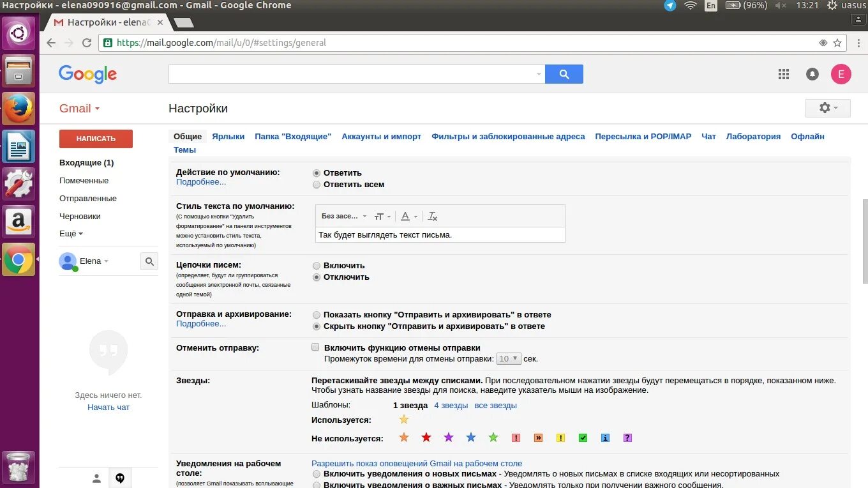The image size is (868, 488).
Task: Select the green checkmark icon
Action: [x=583, y=438]
